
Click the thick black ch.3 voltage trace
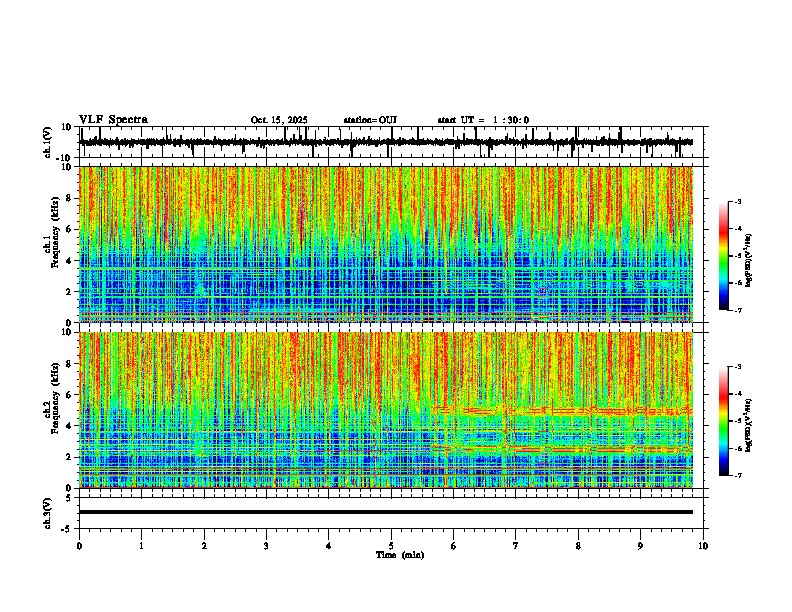386,512
